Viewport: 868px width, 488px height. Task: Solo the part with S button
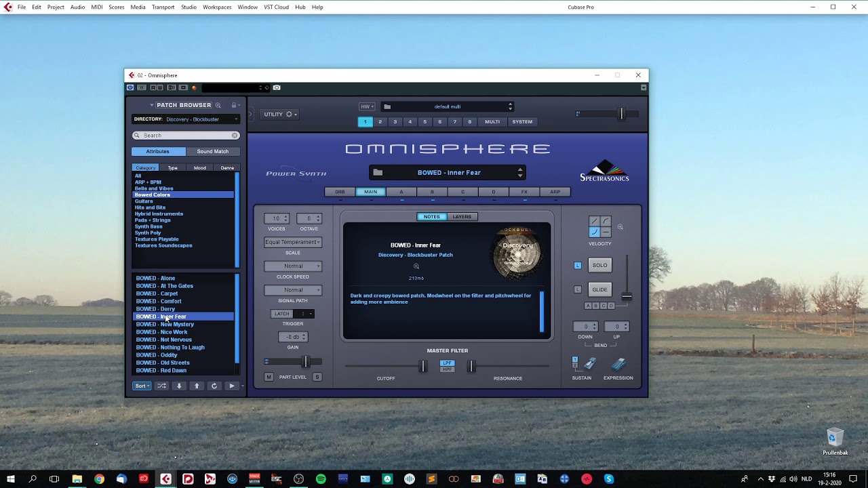(x=317, y=377)
